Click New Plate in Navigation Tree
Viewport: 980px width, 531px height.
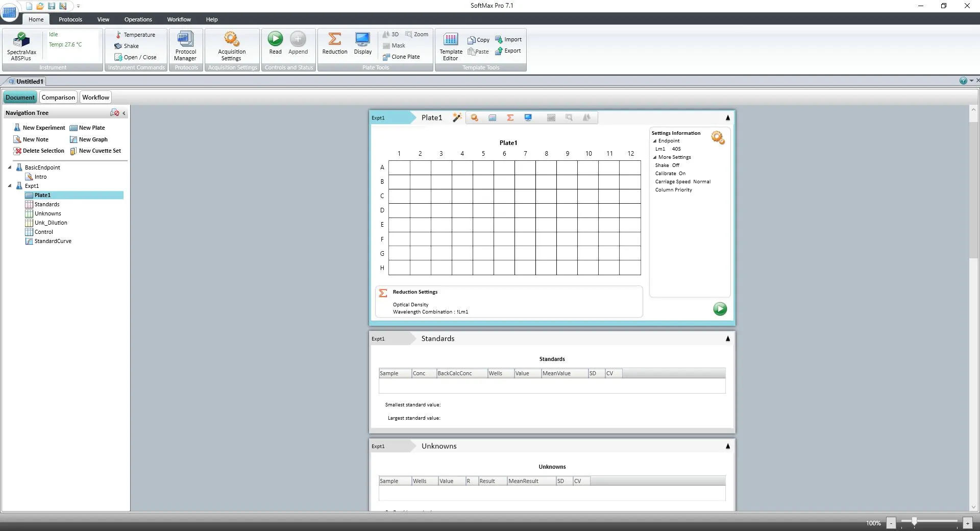tap(87, 128)
